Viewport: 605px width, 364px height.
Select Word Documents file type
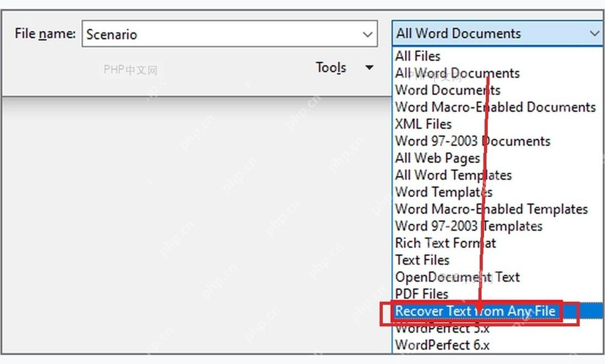[x=498, y=90]
